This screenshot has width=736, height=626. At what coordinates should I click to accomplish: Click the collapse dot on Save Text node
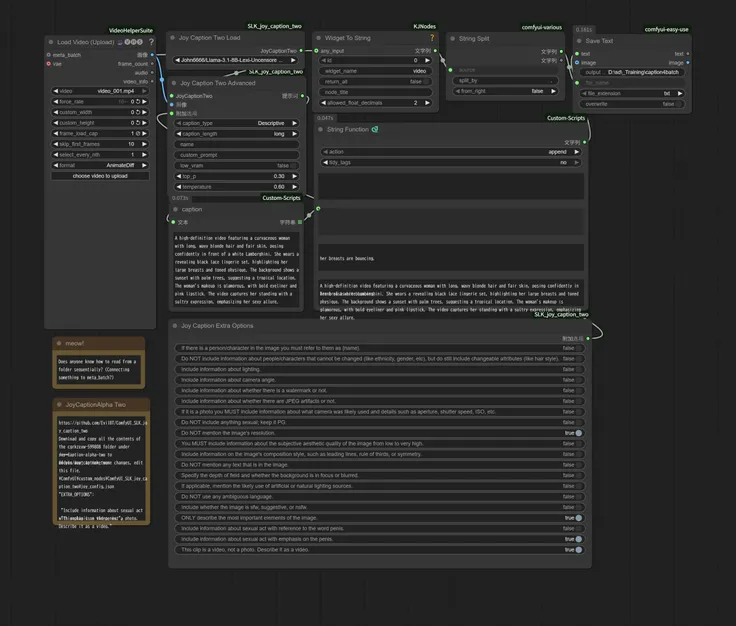(x=579, y=41)
